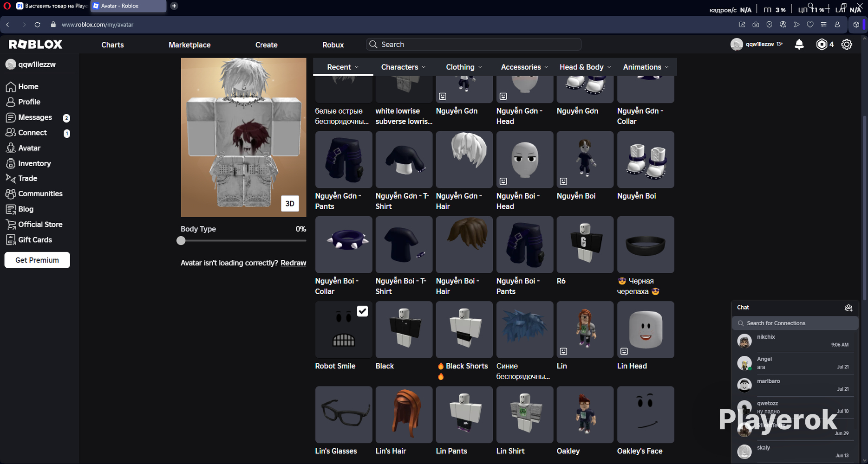The width and height of the screenshot is (868, 464).
Task: Expand the Head & Body dropdown
Action: (x=585, y=67)
